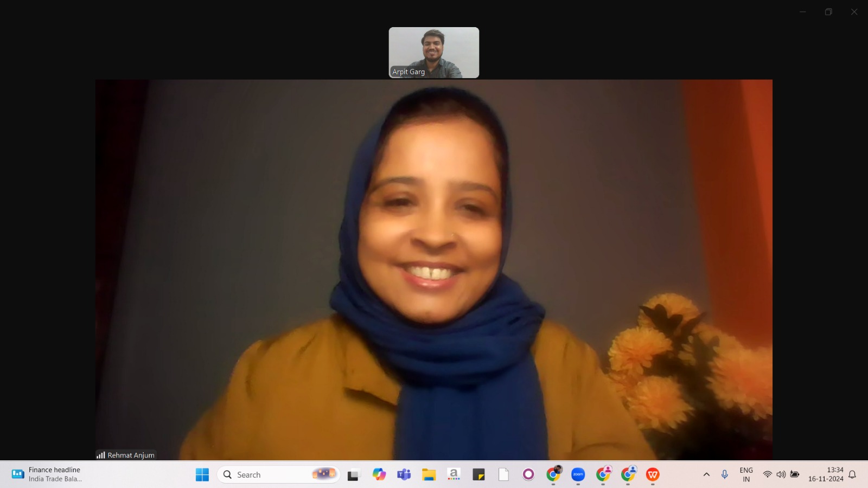Open the Opera browser from the taskbar
The image size is (868, 488).
pos(528,474)
